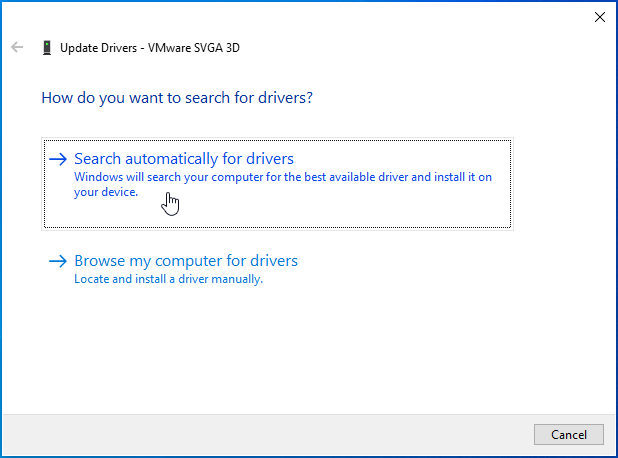Click the word "Browse" in the second option
The width and height of the screenshot is (618, 458).
[x=100, y=261]
